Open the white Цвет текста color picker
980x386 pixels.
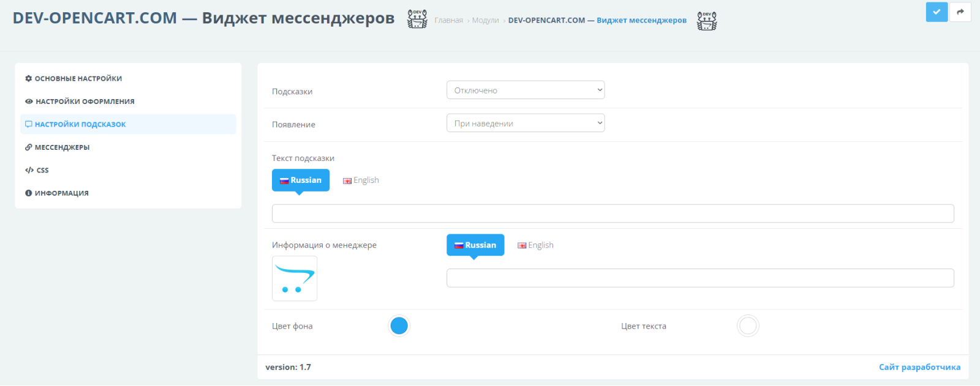(x=748, y=325)
